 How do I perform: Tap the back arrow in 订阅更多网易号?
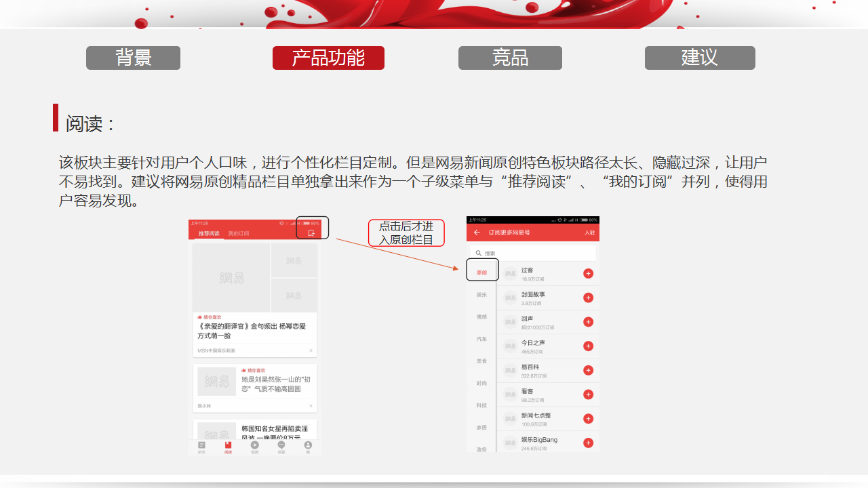pyautogui.click(x=477, y=232)
